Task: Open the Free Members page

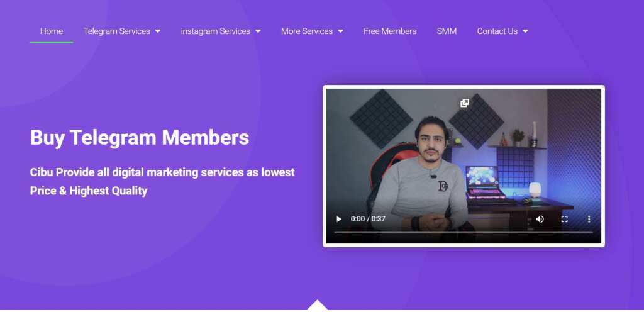Action: (390, 31)
